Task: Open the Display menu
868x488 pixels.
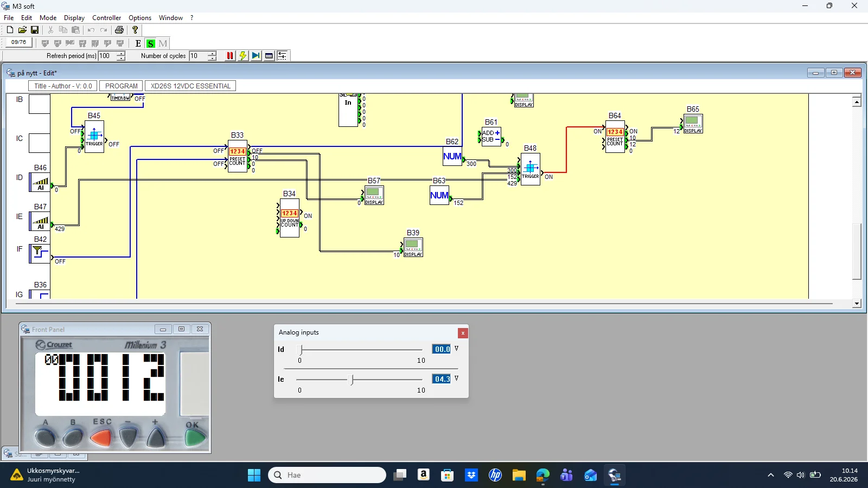Action: (74, 18)
